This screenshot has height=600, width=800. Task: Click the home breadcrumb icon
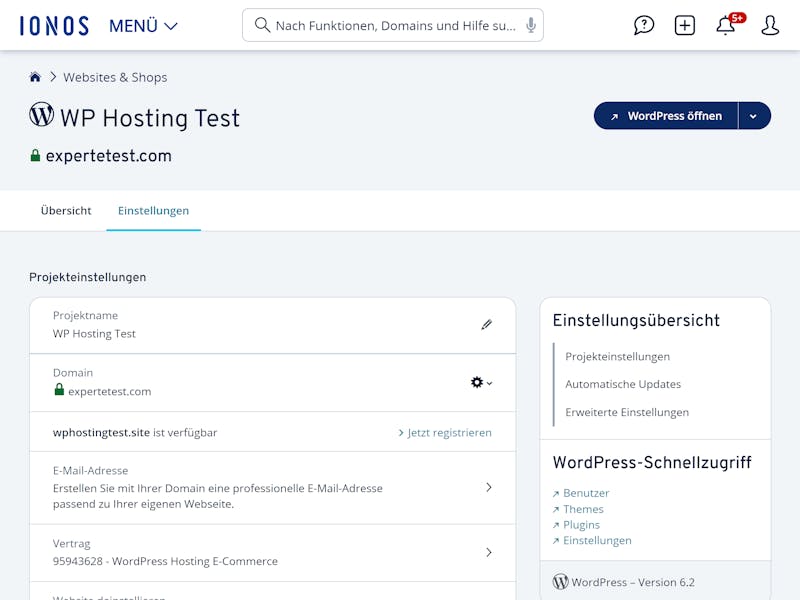point(35,77)
